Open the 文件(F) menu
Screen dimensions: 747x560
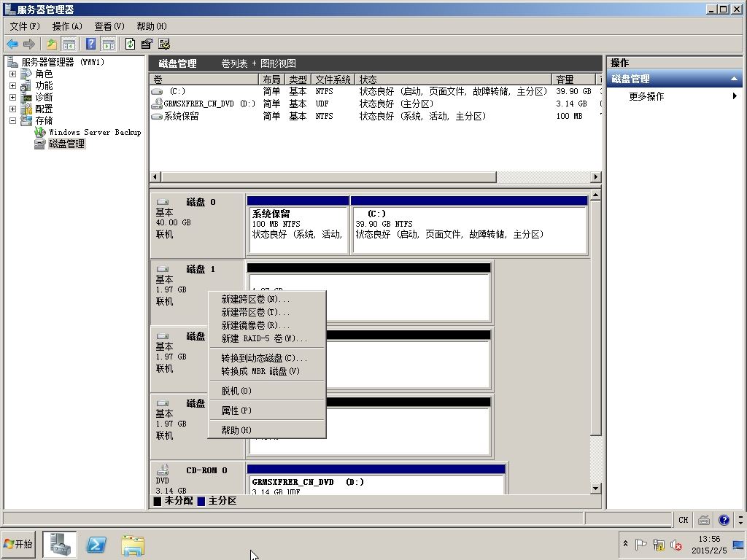[25, 26]
